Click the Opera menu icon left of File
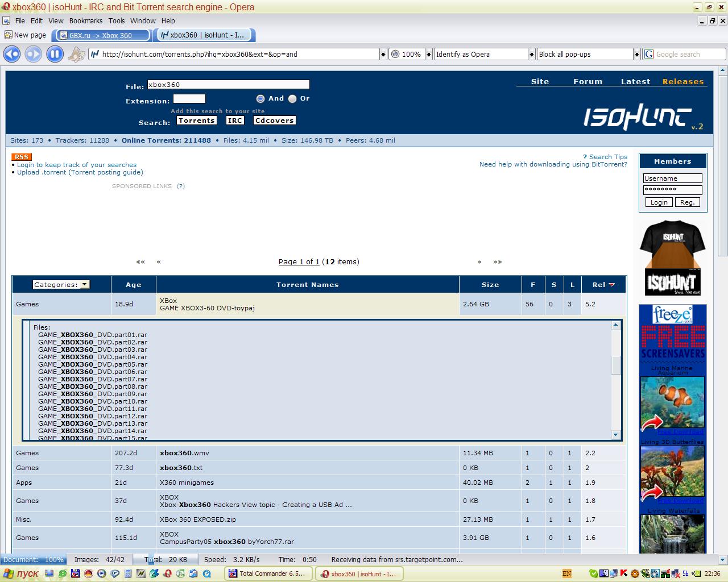The image size is (728, 582). click(7, 21)
